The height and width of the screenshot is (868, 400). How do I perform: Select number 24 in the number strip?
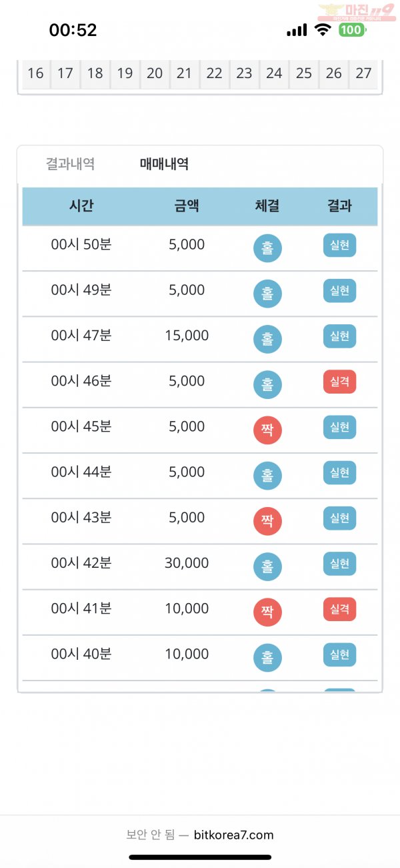274,73
